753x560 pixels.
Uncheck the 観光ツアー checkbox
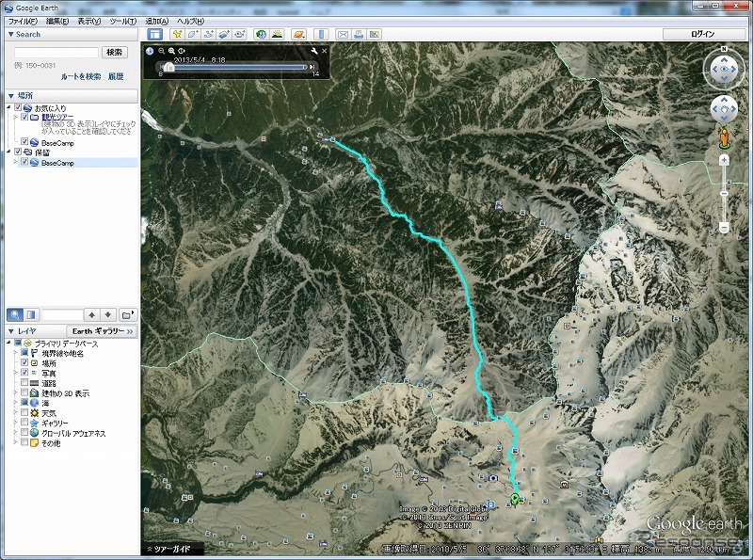(25, 117)
